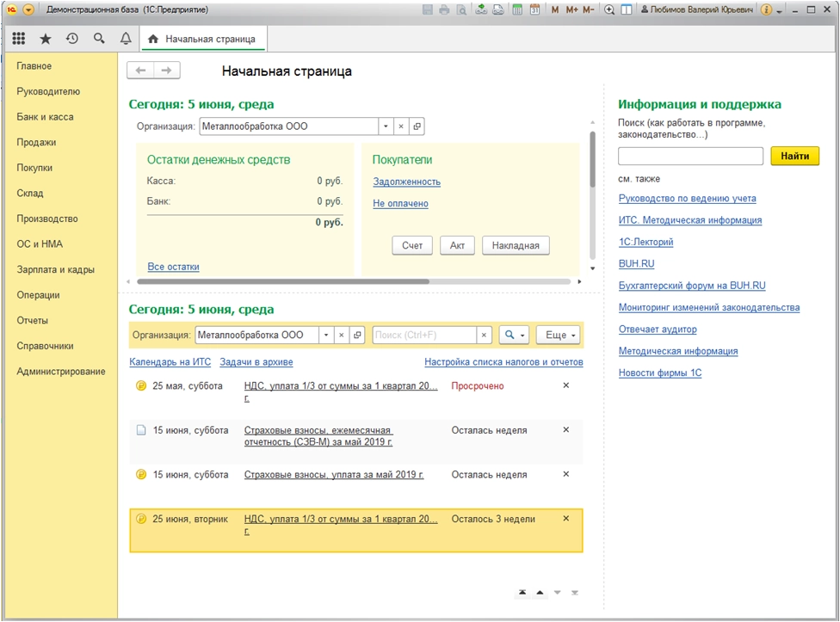Click the yellow info help icon
This screenshot has width=840, height=622.
[767, 9]
